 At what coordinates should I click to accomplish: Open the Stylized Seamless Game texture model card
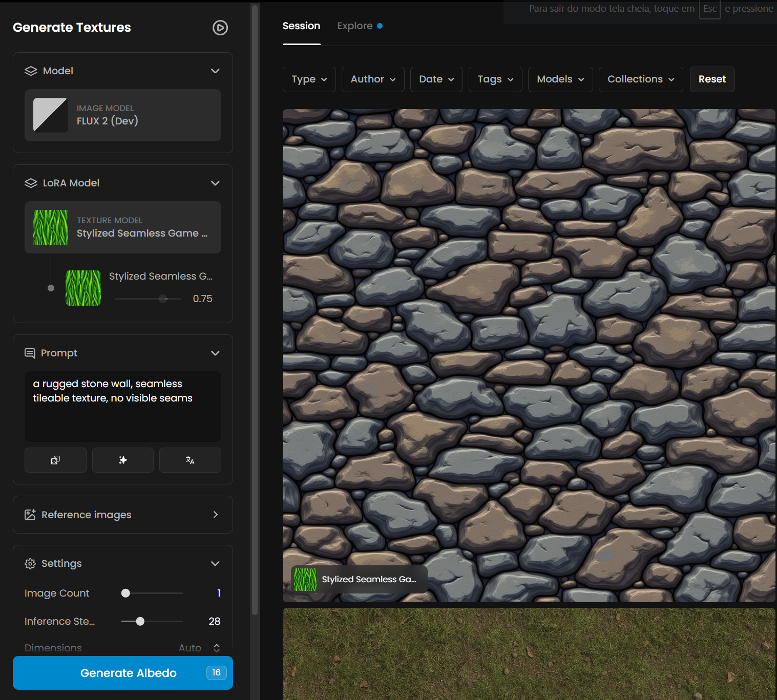(x=123, y=227)
